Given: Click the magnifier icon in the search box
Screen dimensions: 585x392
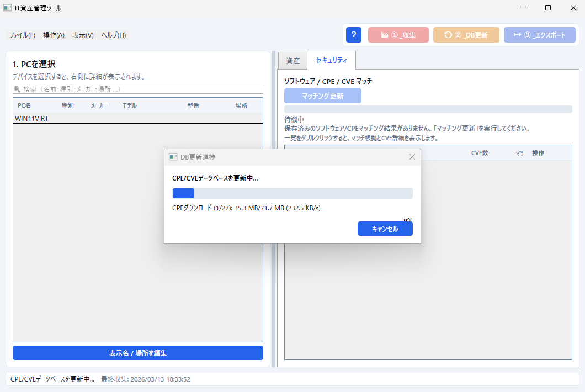Looking at the screenshot, I should (17, 89).
